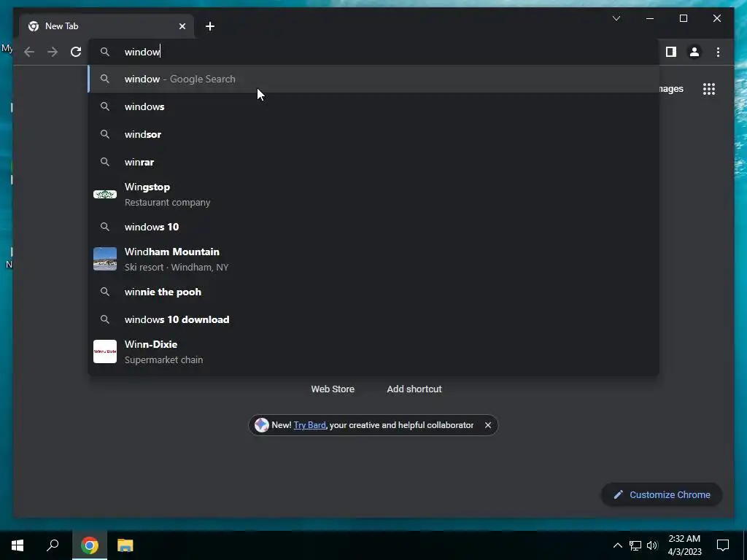Click search icon beside 'winrar' suggestion
This screenshot has height=560, width=747.
point(105,162)
